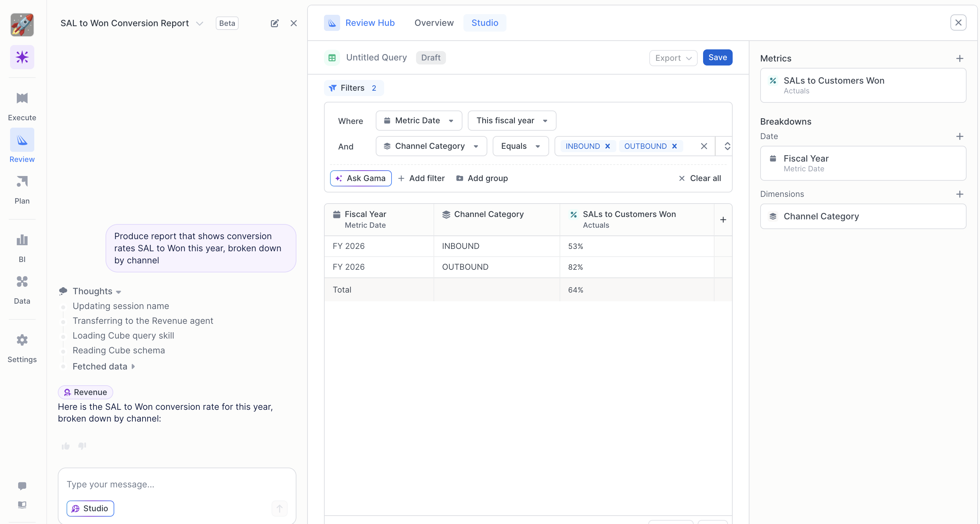Open the Review Hub tab

pyautogui.click(x=370, y=23)
